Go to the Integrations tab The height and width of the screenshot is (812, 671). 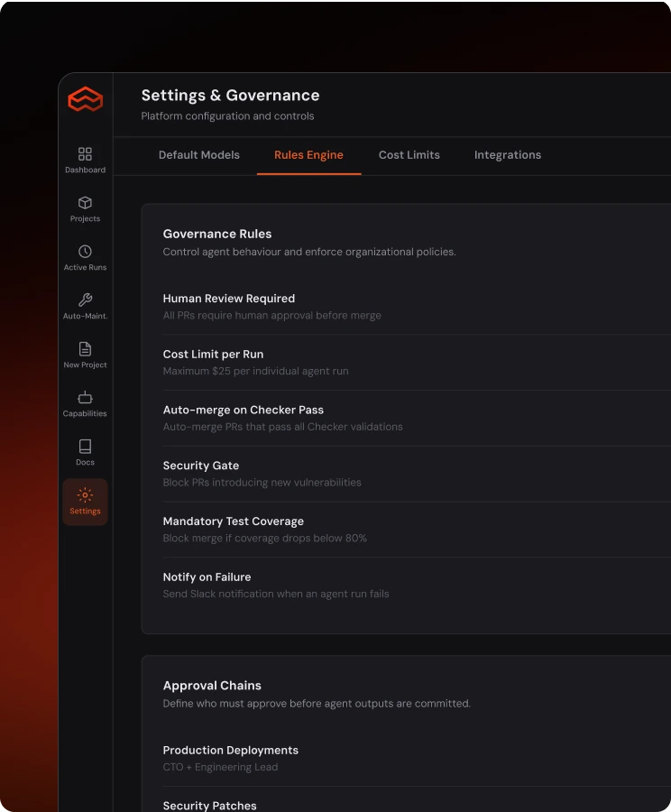508,155
